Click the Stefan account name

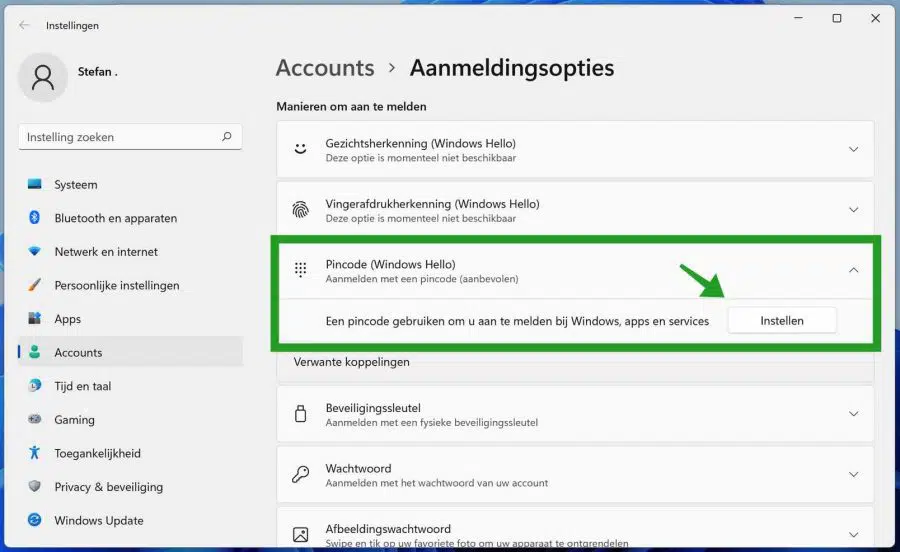point(98,72)
